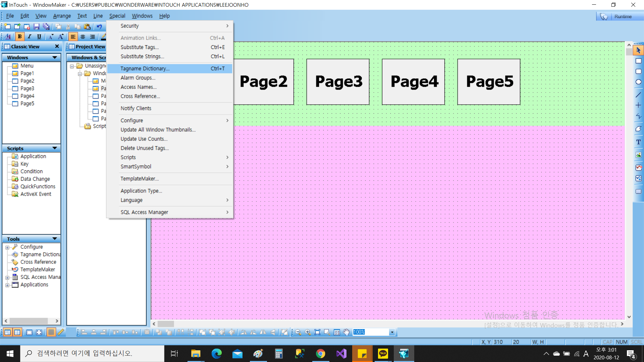Image resolution: width=644 pixels, height=362 pixels.
Task: Open Page3 in the Windows list
Action: click(27, 88)
